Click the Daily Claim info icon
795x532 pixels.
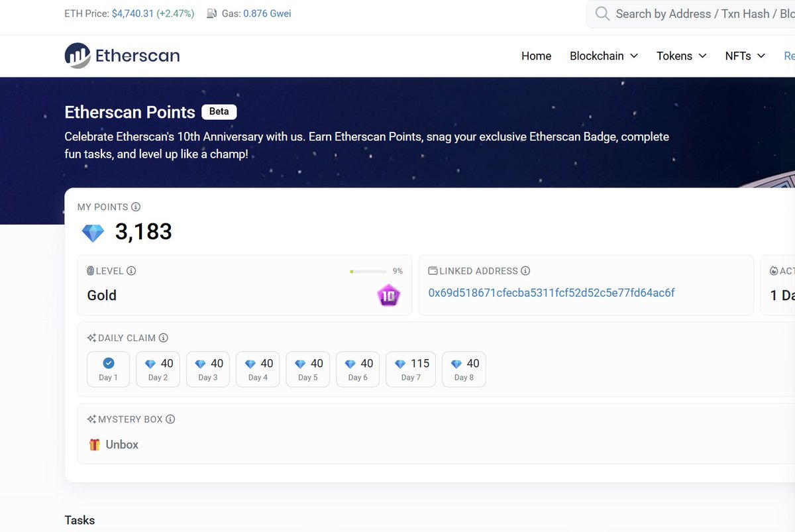163,338
